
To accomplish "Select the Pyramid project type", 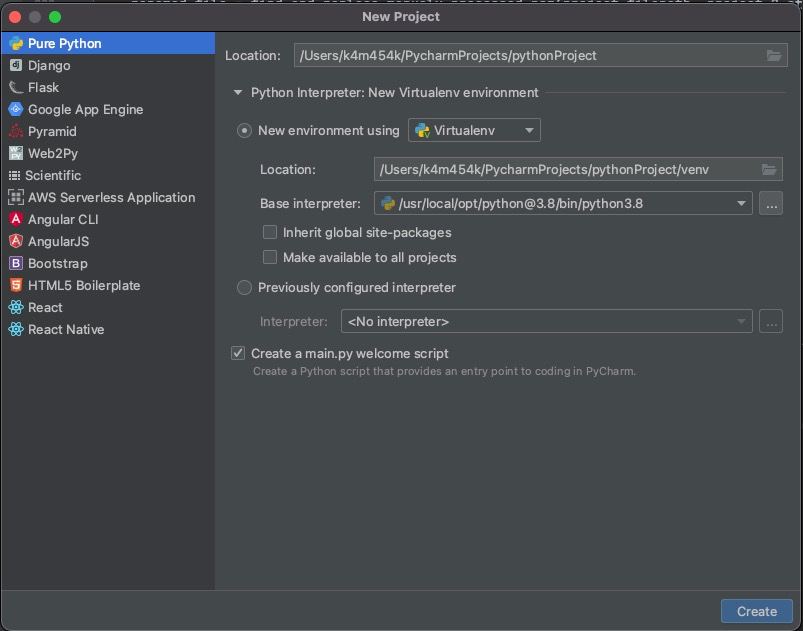I will click(x=108, y=132).
